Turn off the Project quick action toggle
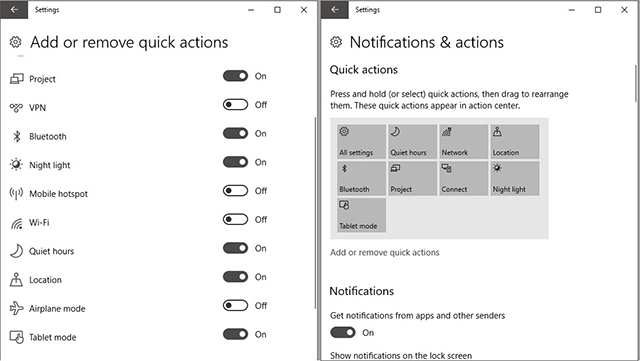Screen dimensions: 640x361 click(235, 76)
